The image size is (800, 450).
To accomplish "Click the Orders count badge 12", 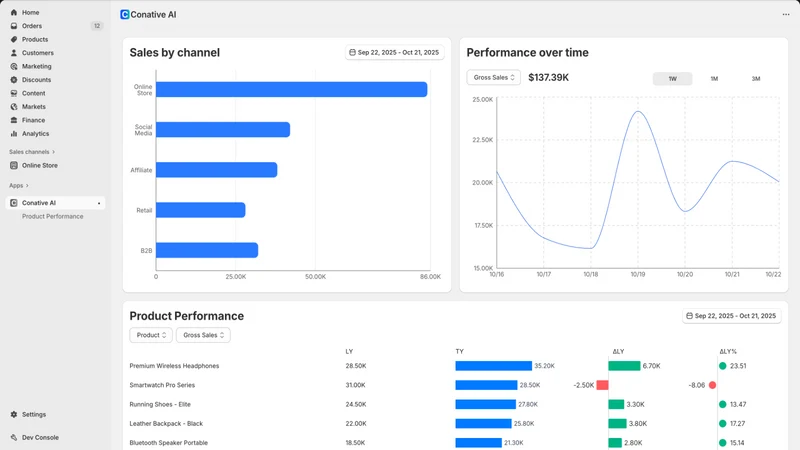I will [96, 26].
